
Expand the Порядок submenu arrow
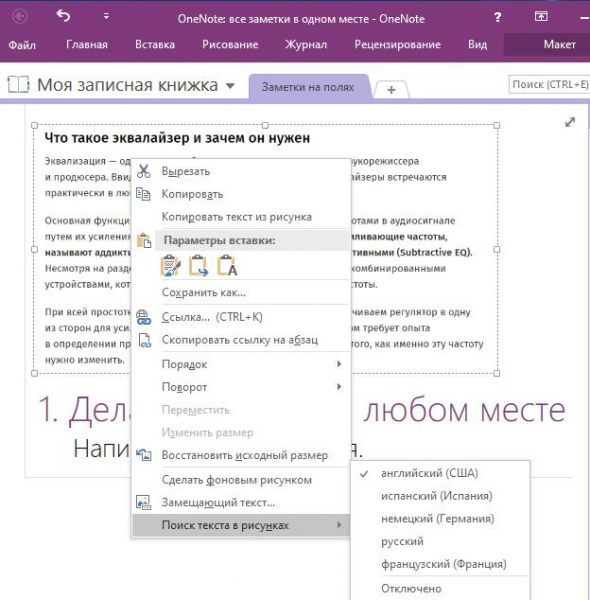339,364
